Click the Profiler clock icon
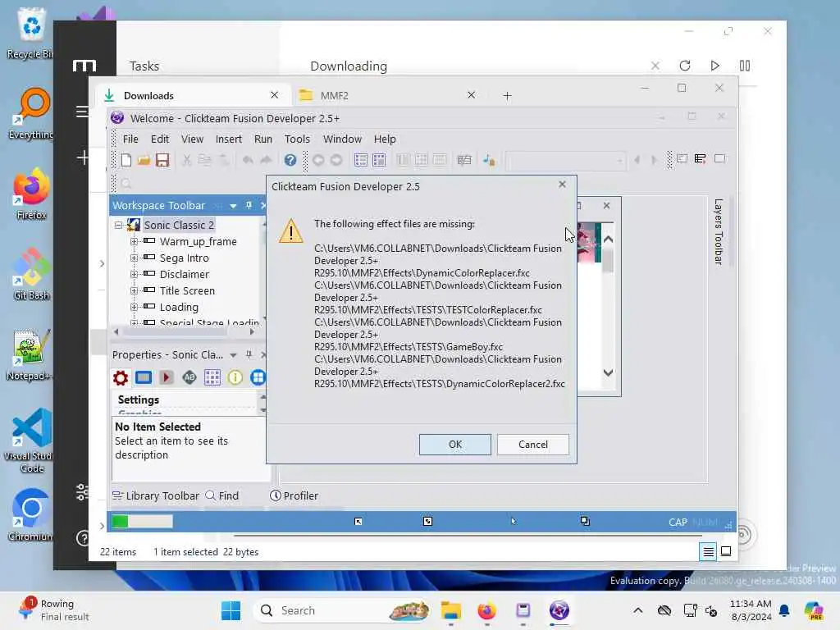 pos(276,495)
